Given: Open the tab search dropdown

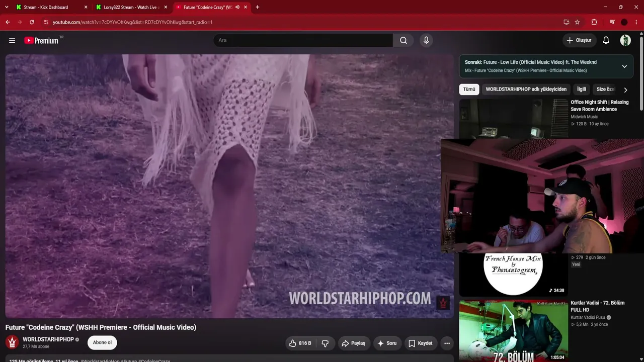Looking at the screenshot, I should point(7,7).
